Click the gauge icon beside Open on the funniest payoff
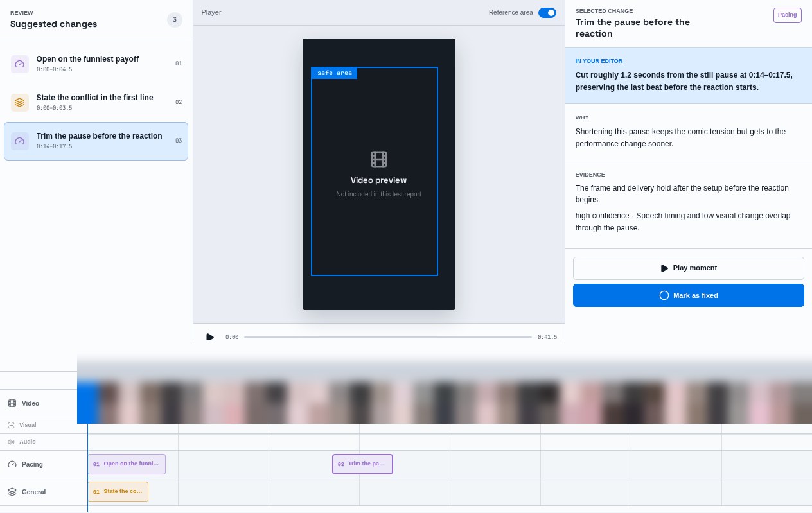Screen dimensions: 812x513 pos(20,64)
